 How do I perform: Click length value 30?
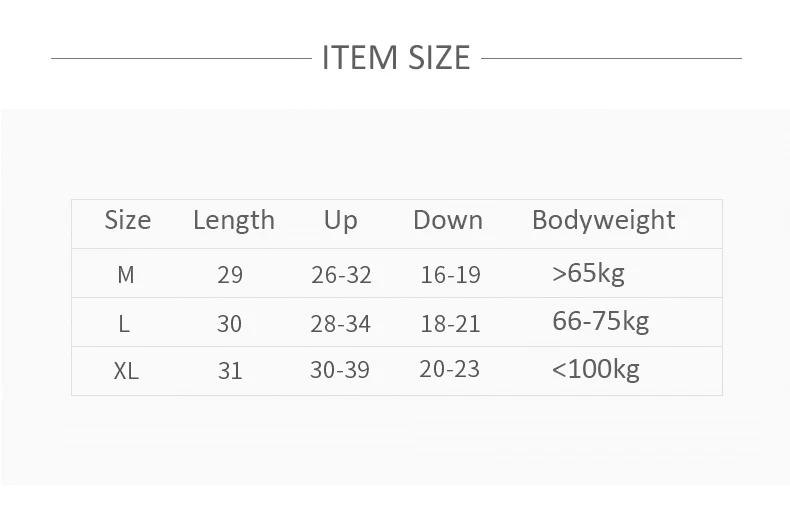pyautogui.click(x=230, y=323)
